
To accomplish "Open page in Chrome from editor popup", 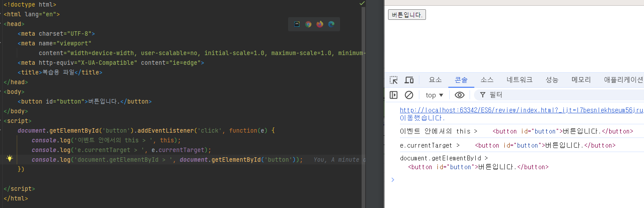I will pos(308,24).
